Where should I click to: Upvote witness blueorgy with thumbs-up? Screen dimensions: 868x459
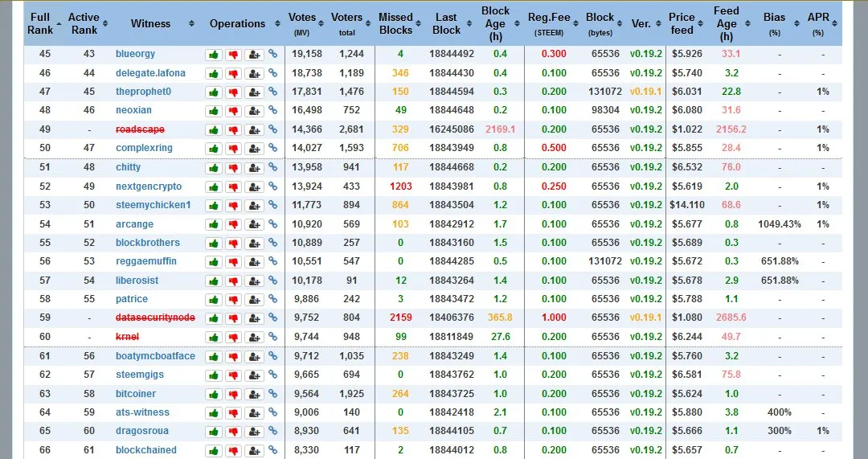[214, 55]
